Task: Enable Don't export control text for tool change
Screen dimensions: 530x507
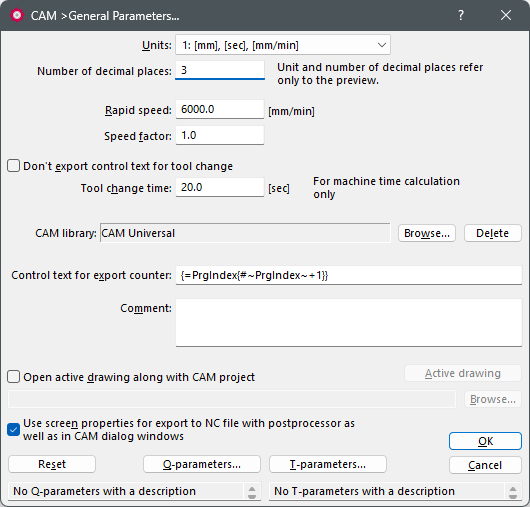Action: pyautogui.click(x=14, y=166)
